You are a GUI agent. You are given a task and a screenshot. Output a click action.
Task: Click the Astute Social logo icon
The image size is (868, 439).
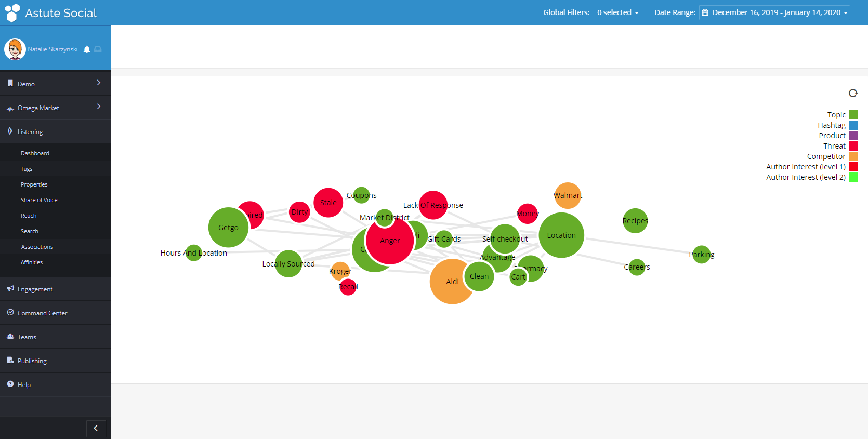(x=12, y=13)
